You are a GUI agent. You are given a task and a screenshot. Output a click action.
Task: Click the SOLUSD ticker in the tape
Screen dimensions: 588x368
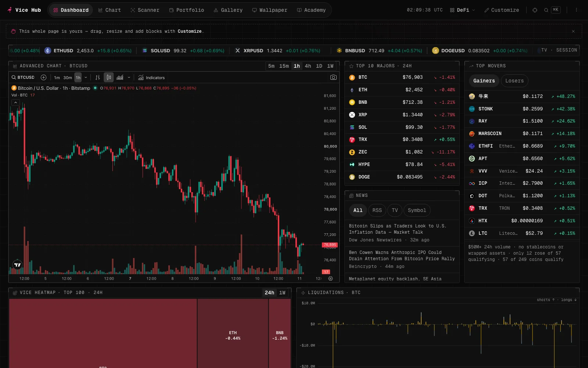(x=183, y=51)
